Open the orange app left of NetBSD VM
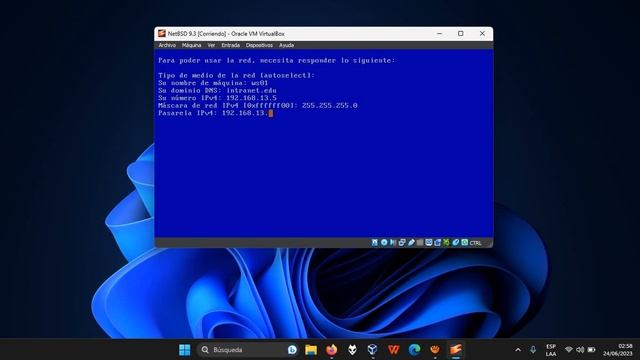 435,350
